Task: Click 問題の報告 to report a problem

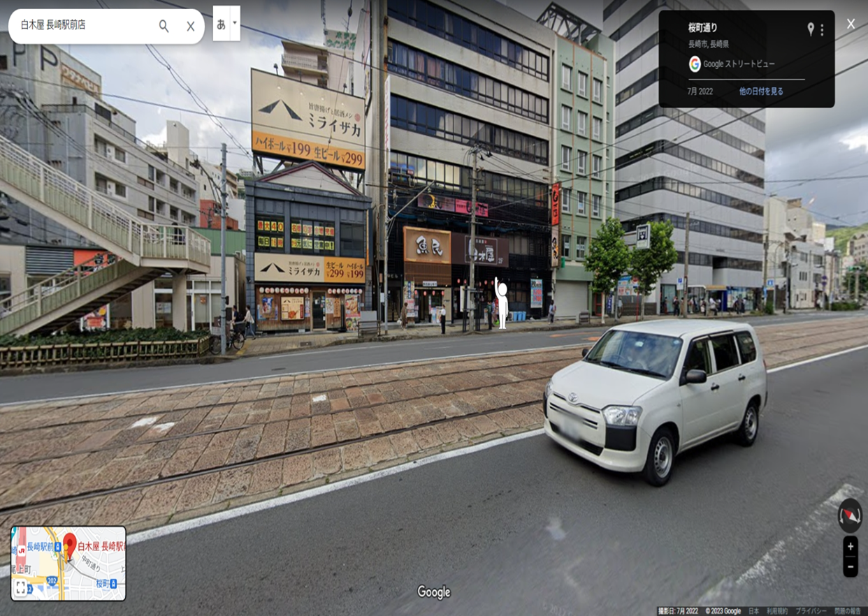Action: click(x=847, y=611)
